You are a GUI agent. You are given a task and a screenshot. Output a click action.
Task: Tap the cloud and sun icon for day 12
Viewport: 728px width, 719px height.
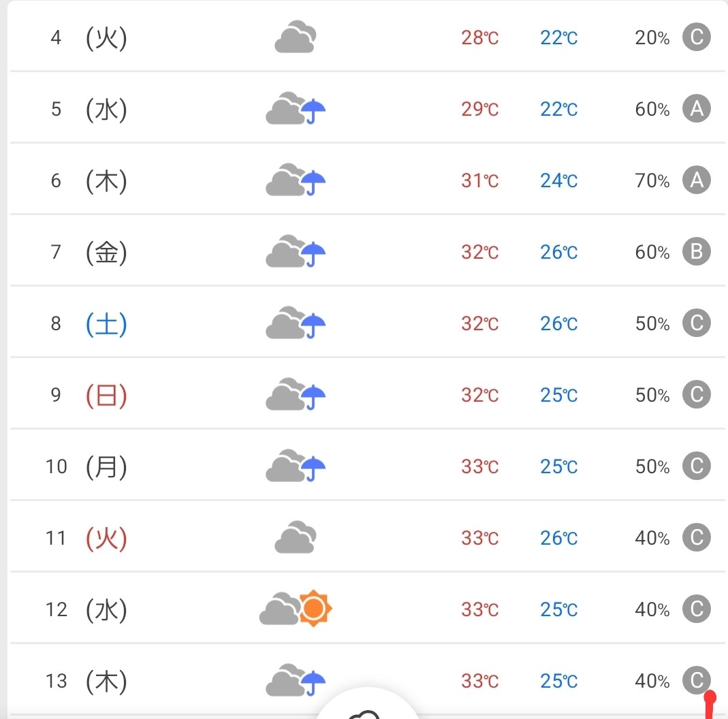(296, 609)
